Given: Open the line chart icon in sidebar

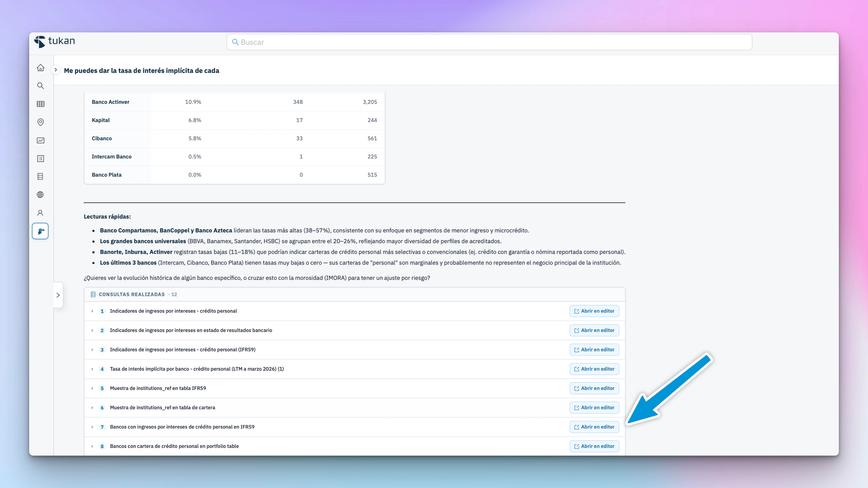Looking at the screenshot, I should pos(40,140).
